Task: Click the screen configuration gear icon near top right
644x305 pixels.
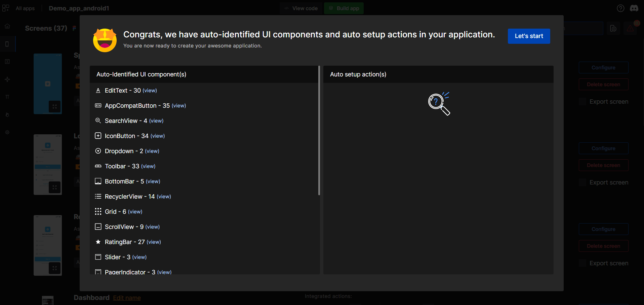Action: click(614, 28)
